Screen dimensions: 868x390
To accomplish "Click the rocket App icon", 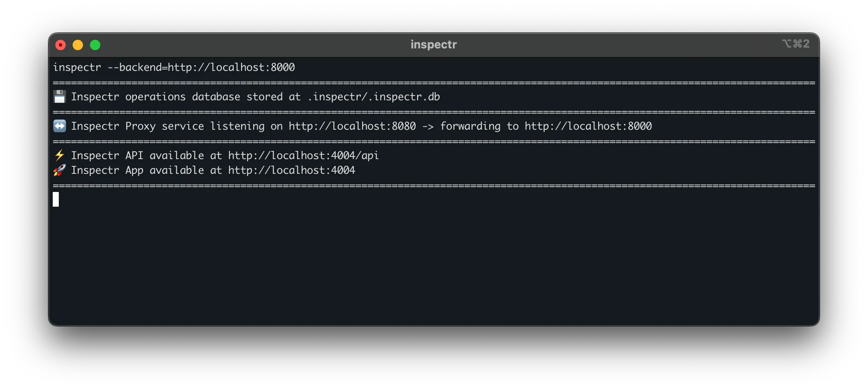I will coord(60,170).
